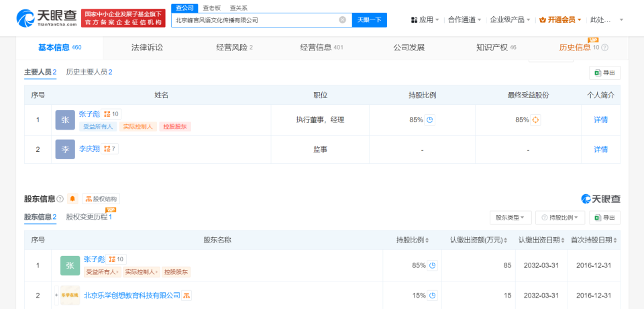Sort shareholders by 认缴出资额 column
This screenshot has width=644, height=309.
pyautogui.click(x=480, y=240)
